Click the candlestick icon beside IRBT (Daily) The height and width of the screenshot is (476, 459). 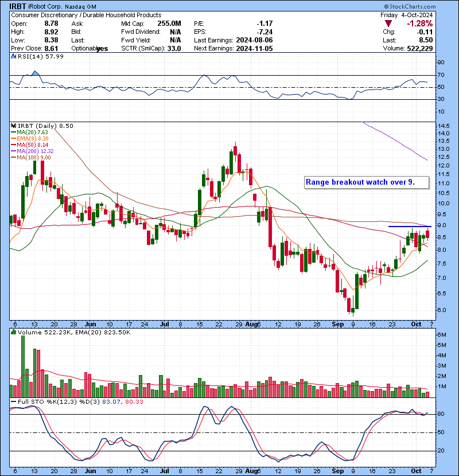[x=14, y=126]
